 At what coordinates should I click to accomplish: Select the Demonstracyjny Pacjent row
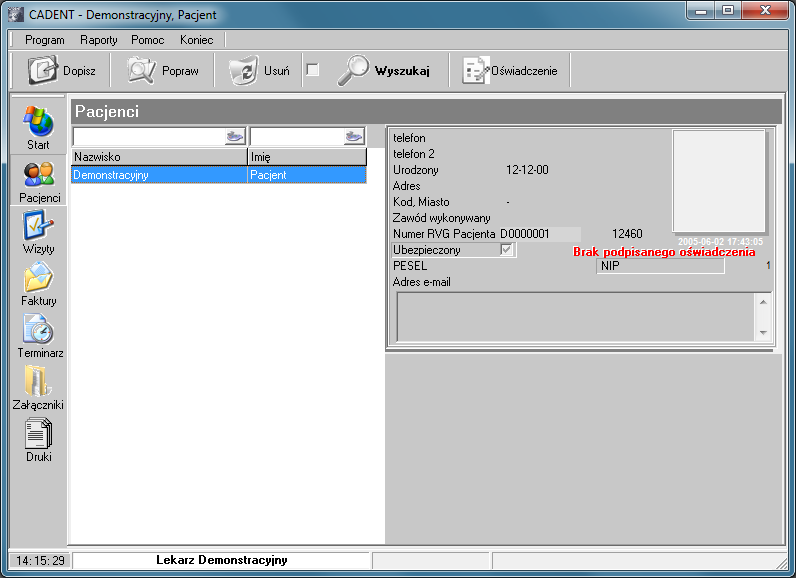[x=218, y=175]
